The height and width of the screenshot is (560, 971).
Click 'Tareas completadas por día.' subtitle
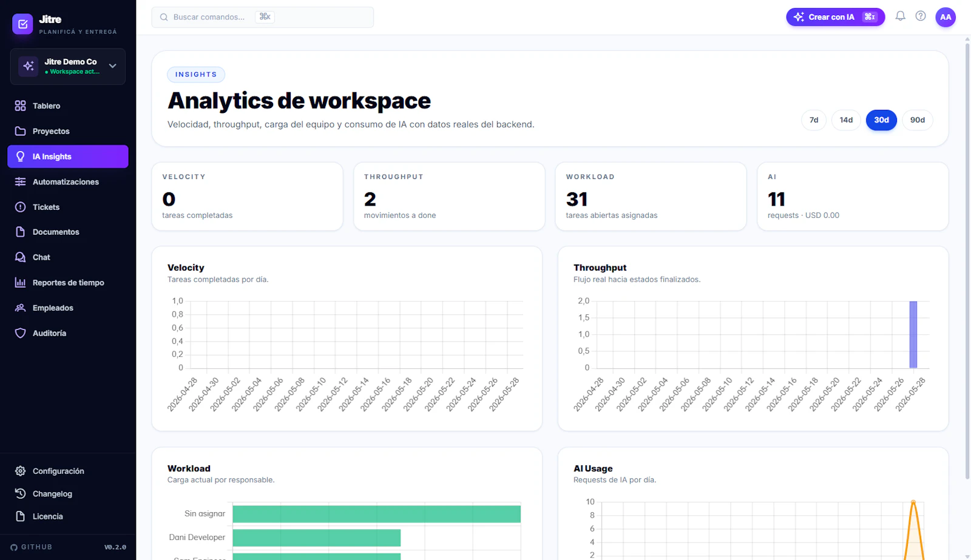pos(218,280)
